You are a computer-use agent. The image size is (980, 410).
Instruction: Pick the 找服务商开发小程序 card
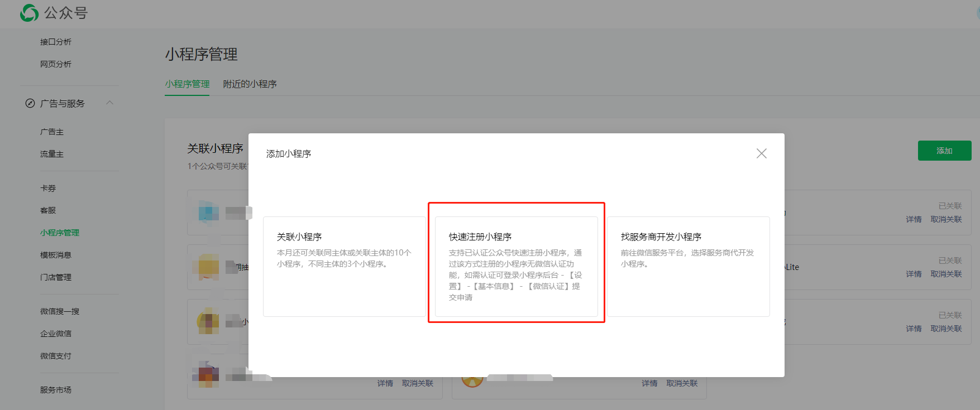(689, 267)
